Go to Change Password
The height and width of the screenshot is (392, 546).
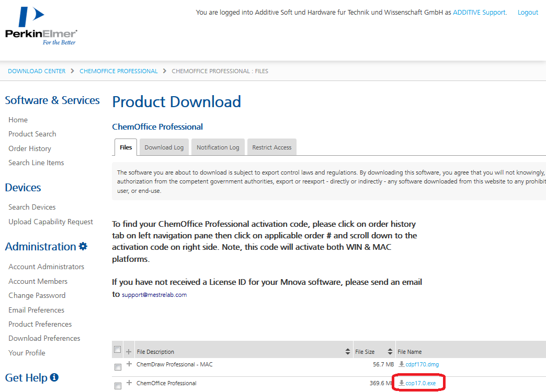pos(37,295)
